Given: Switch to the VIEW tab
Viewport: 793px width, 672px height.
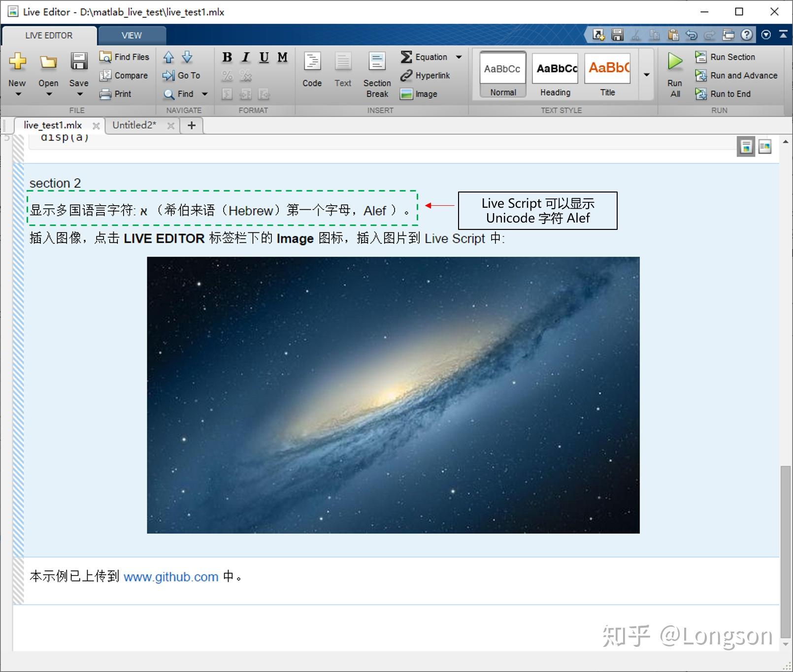Looking at the screenshot, I should (132, 34).
